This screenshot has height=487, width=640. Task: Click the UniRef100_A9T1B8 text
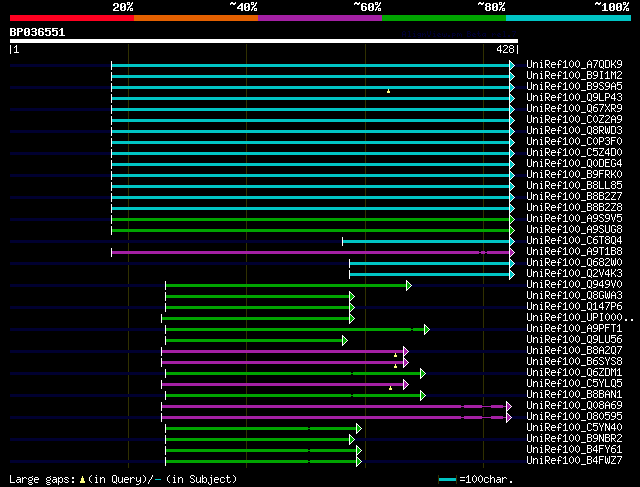pyautogui.click(x=574, y=252)
